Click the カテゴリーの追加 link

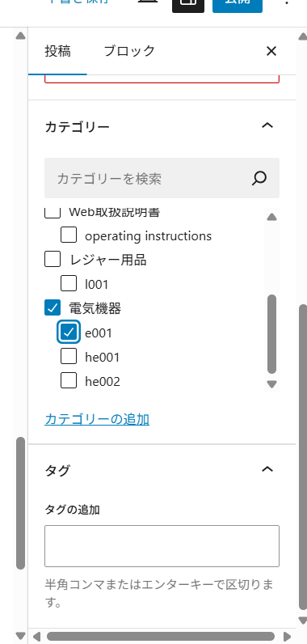pyautogui.click(x=97, y=419)
